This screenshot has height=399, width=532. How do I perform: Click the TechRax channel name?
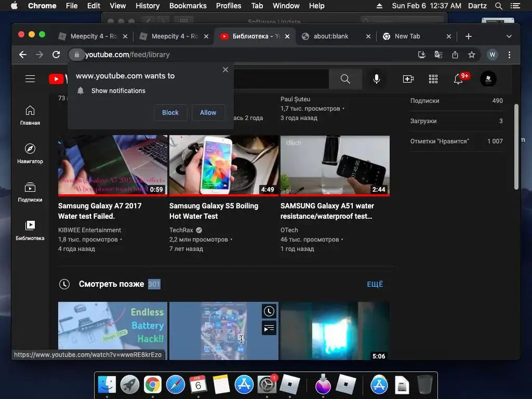tap(181, 230)
